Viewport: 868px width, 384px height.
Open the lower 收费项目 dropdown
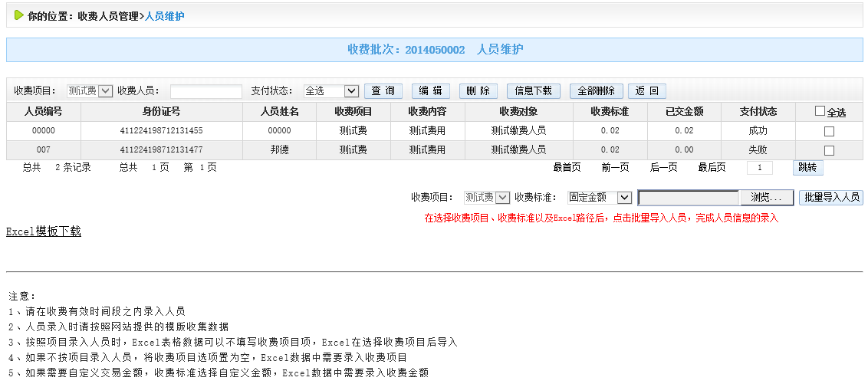point(487,198)
